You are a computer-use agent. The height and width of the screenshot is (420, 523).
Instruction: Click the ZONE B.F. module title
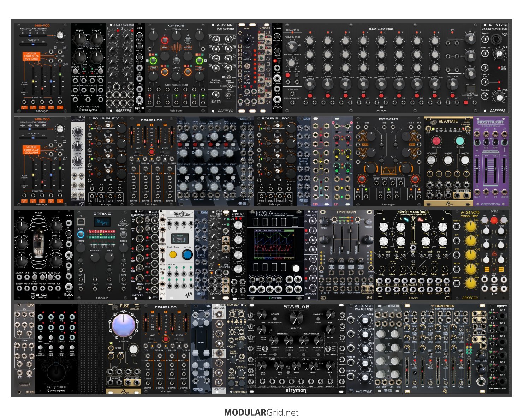pos(238,214)
